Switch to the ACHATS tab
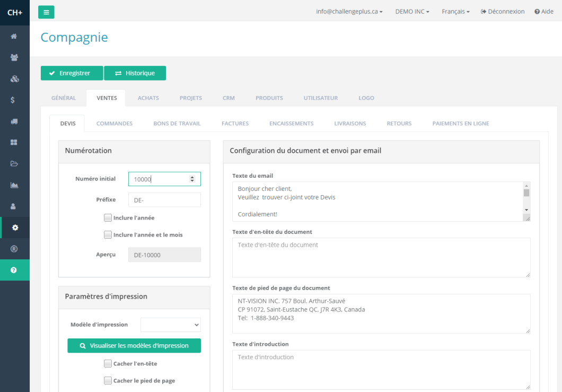The width and height of the screenshot is (562, 392). point(148,98)
